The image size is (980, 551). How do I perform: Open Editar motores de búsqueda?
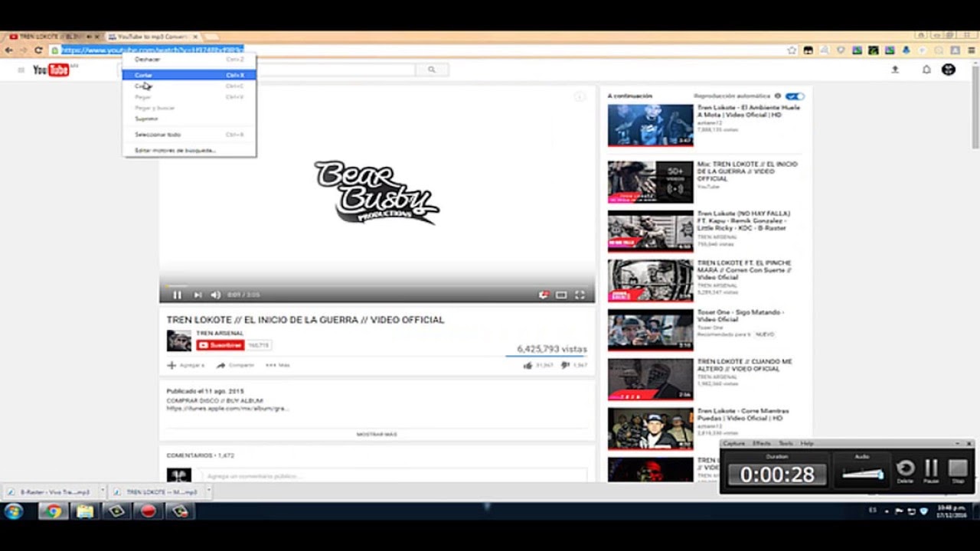pyautogui.click(x=189, y=150)
